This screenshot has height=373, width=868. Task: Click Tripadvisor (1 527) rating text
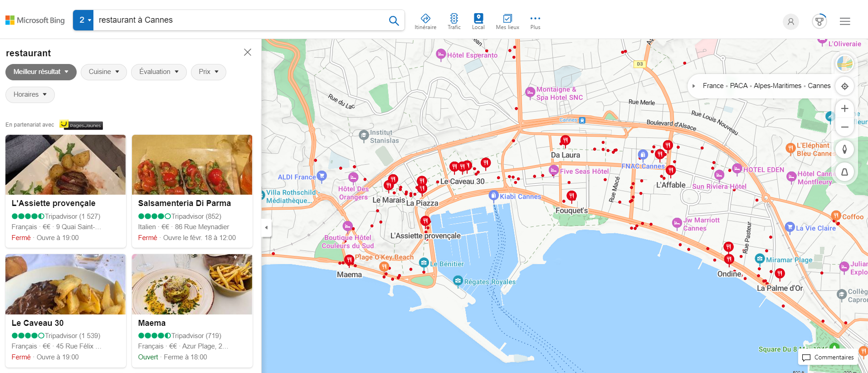(x=72, y=216)
